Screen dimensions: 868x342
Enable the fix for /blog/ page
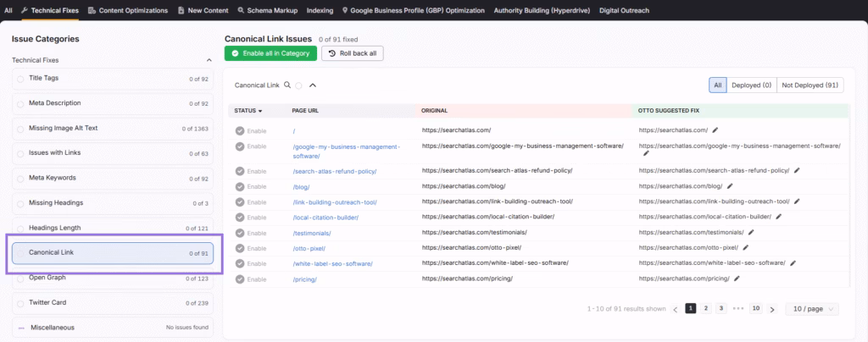[x=241, y=186]
